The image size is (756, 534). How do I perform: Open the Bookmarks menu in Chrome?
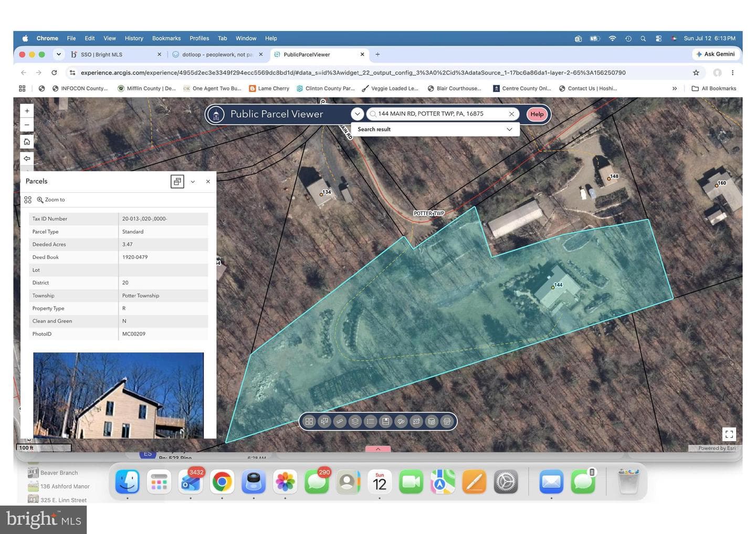click(166, 38)
